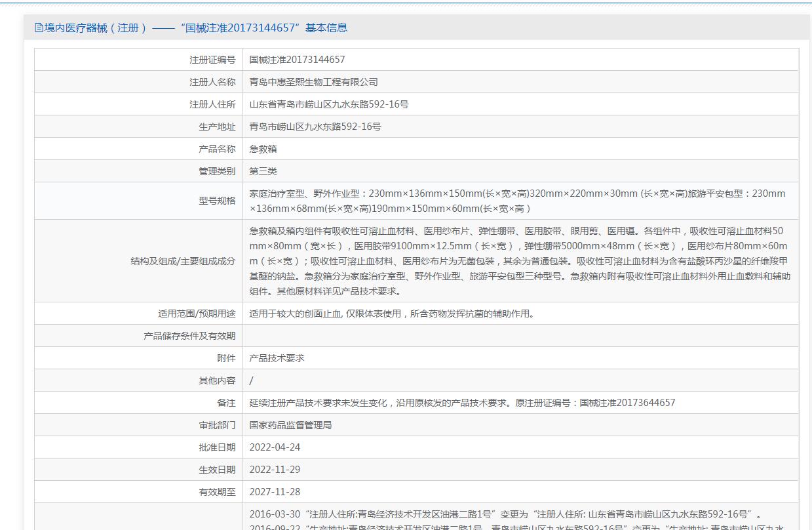Screen dimensions: 812x530
Task: Click the document icon beside the page title
Action: coord(39,28)
